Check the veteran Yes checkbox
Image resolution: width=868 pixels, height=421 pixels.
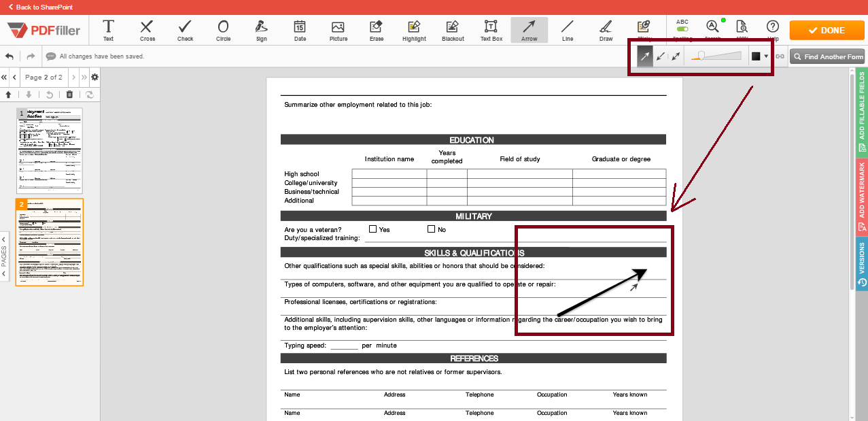(372, 229)
